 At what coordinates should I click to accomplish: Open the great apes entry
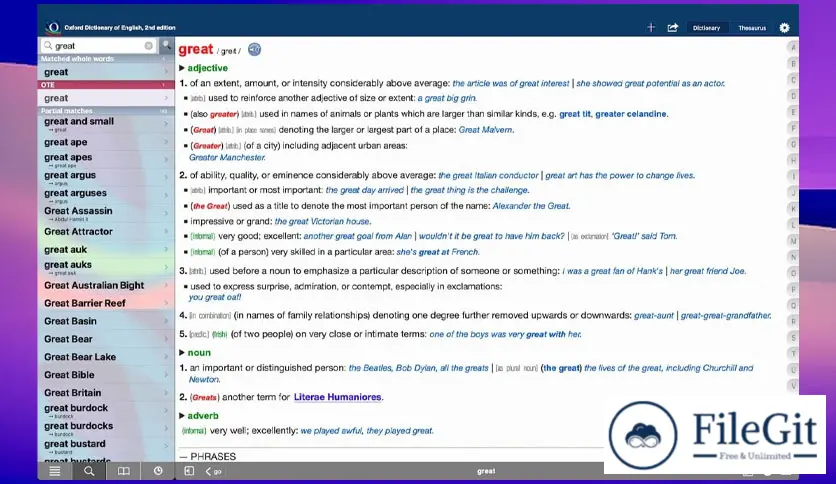106,159
